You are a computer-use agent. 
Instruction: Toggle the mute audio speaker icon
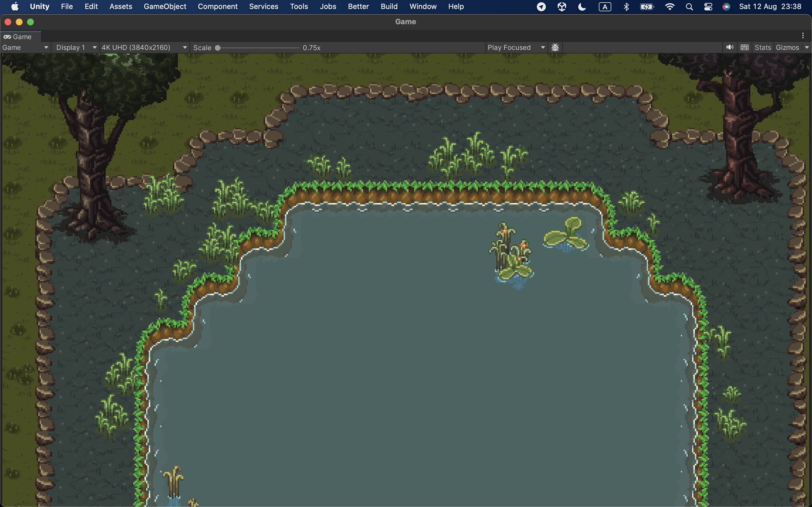729,47
